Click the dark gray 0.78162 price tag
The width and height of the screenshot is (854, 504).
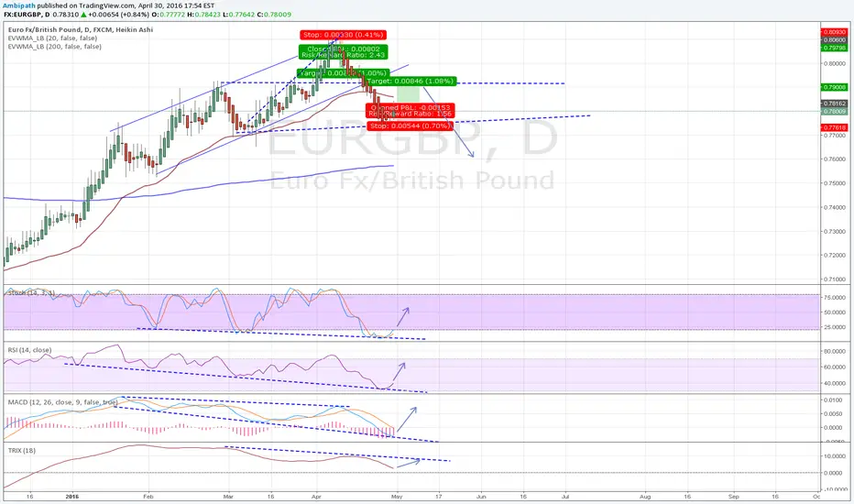point(835,104)
